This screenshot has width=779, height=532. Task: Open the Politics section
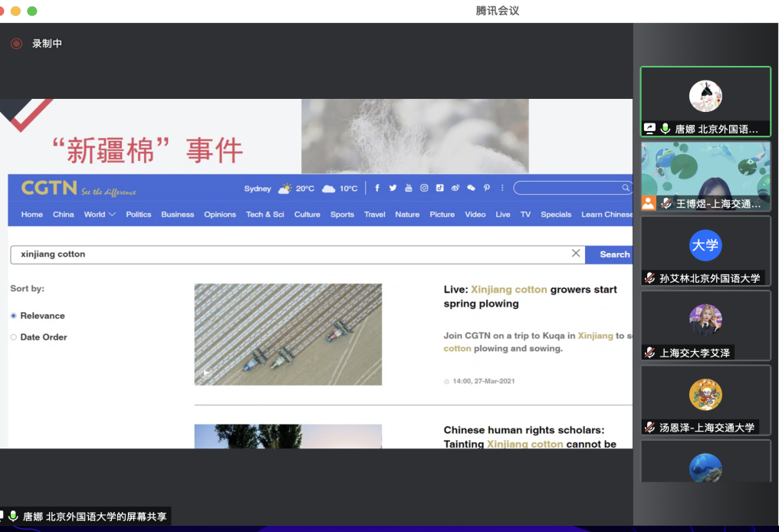tap(139, 215)
